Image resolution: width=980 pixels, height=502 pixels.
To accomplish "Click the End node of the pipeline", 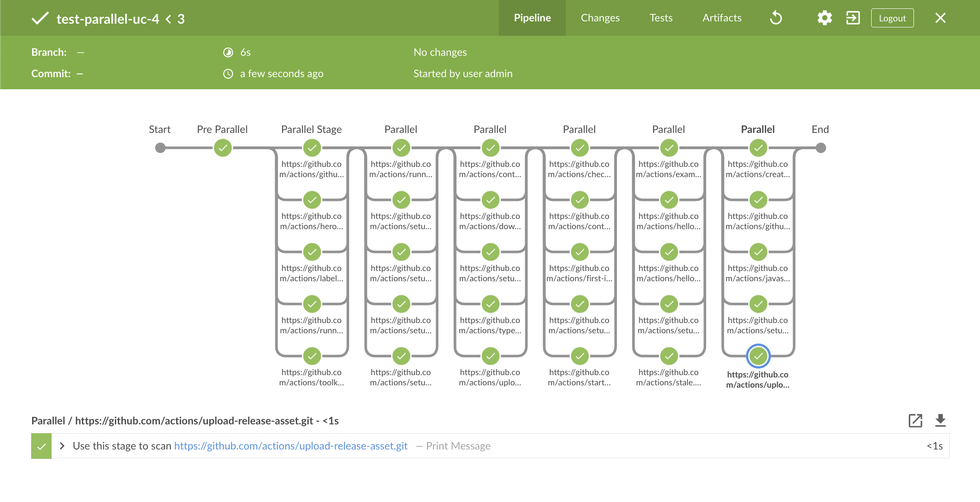I will point(821,148).
